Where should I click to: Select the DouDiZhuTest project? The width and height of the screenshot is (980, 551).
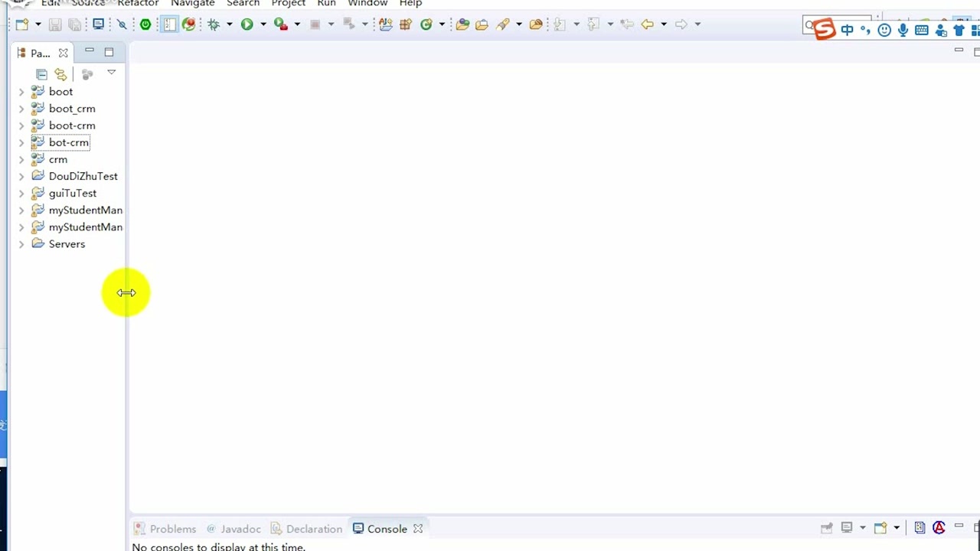[x=83, y=176]
